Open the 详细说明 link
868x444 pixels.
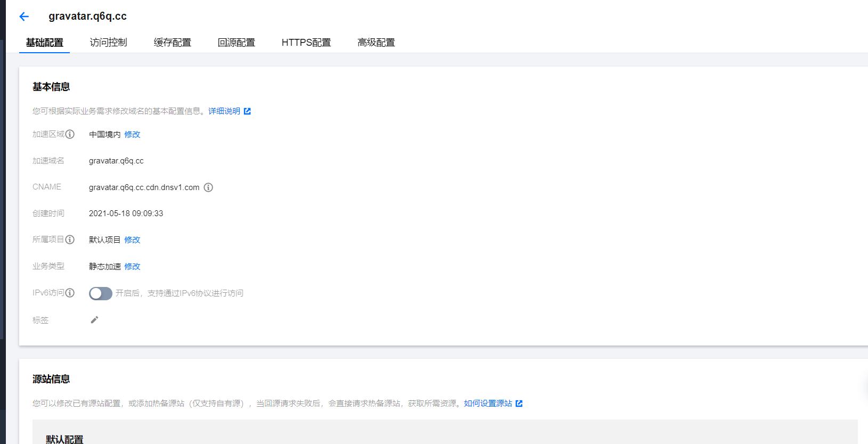(x=224, y=111)
